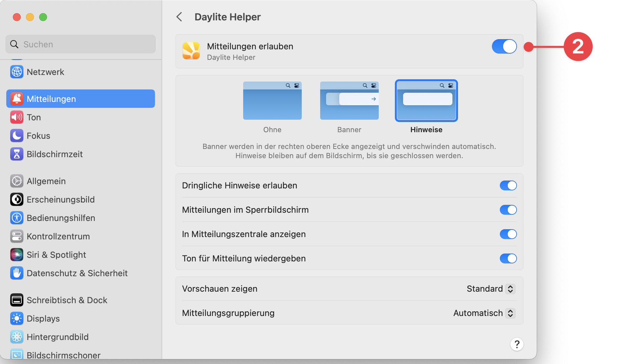Image resolution: width=640 pixels, height=364 pixels.
Task: Click the Netzwerk globe icon
Action: click(x=17, y=72)
